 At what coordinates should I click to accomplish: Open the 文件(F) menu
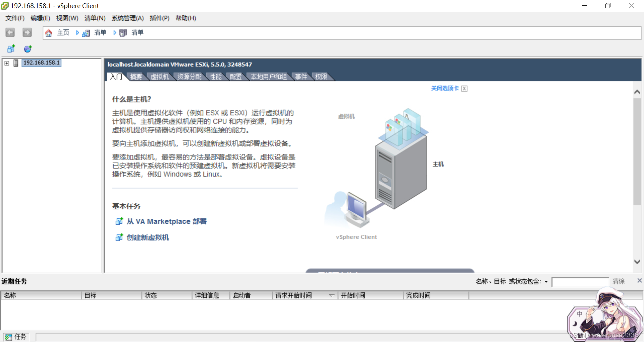(x=15, y=18)
